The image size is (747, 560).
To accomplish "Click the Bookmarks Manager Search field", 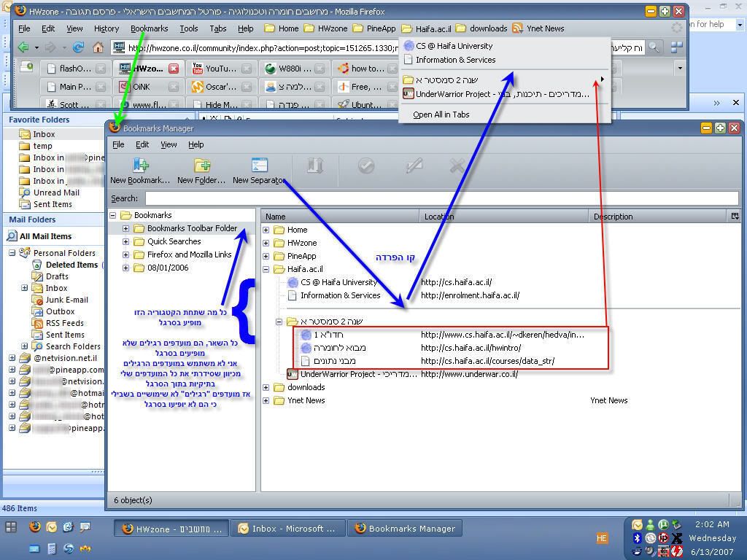I will (441, 198).
